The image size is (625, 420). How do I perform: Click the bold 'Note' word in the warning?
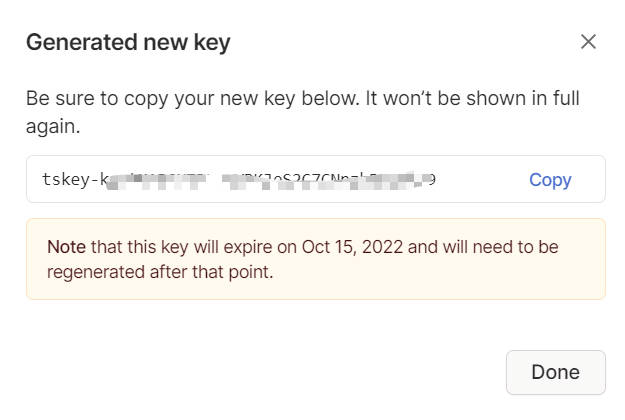[x=67, y=246]
